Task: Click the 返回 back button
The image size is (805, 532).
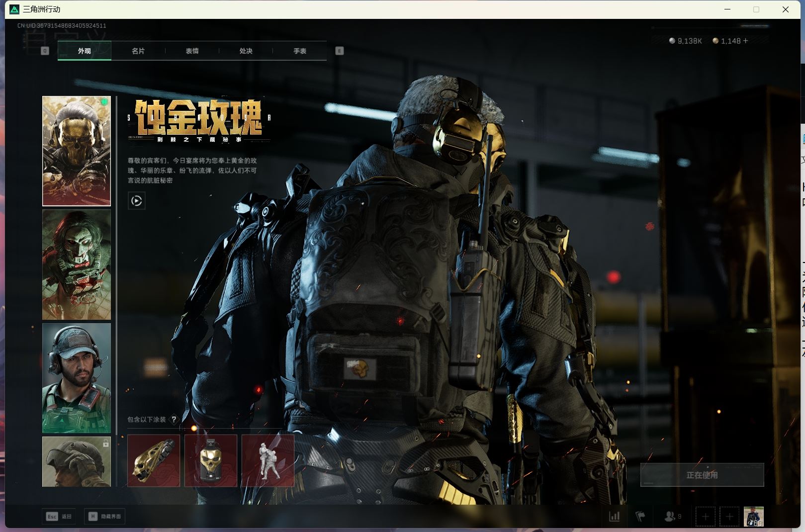Action: [60, 516]
